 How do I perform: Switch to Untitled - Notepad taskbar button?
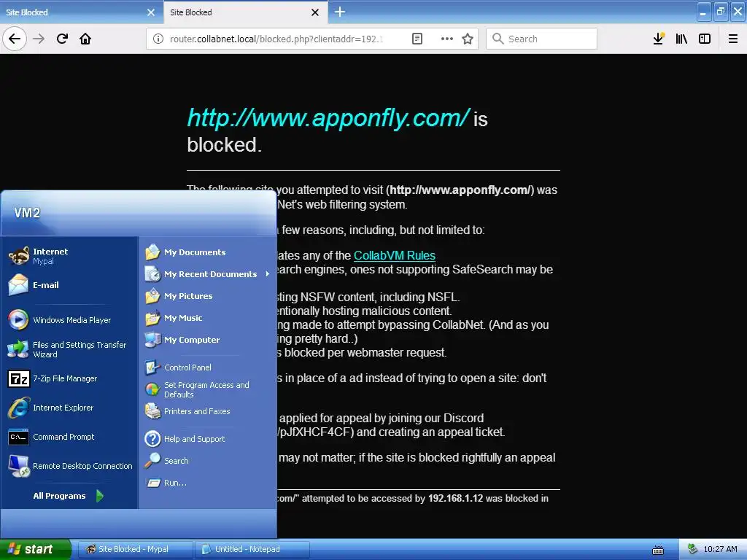coord(252,549)
